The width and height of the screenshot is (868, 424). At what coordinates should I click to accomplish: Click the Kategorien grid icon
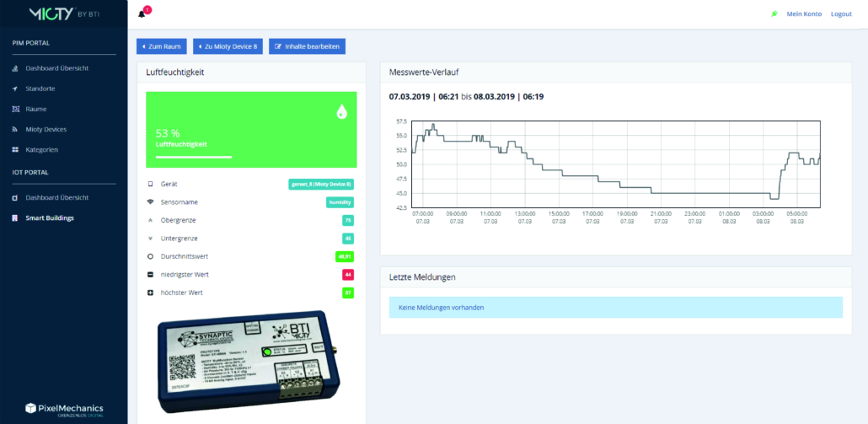point(14,149)
